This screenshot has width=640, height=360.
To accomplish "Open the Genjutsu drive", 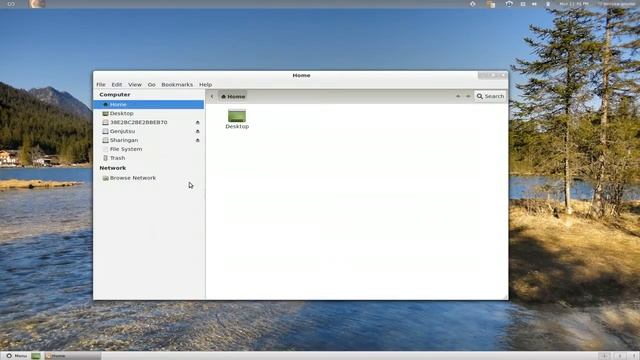I will click(122, 131).
